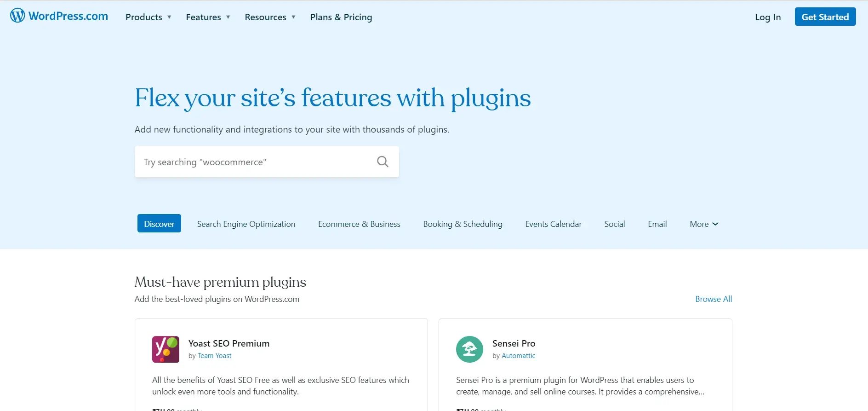Click the WordPress.com logo
The image size is (868, 411).
pos(59,16)
